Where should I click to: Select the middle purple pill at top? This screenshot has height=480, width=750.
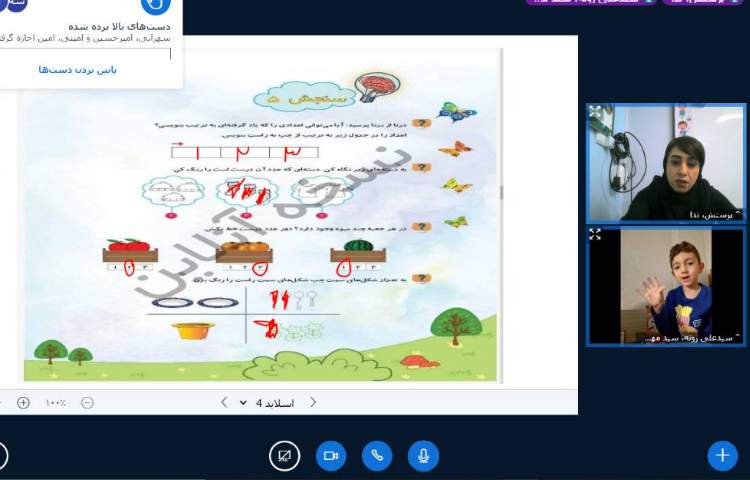click(588, 2)
